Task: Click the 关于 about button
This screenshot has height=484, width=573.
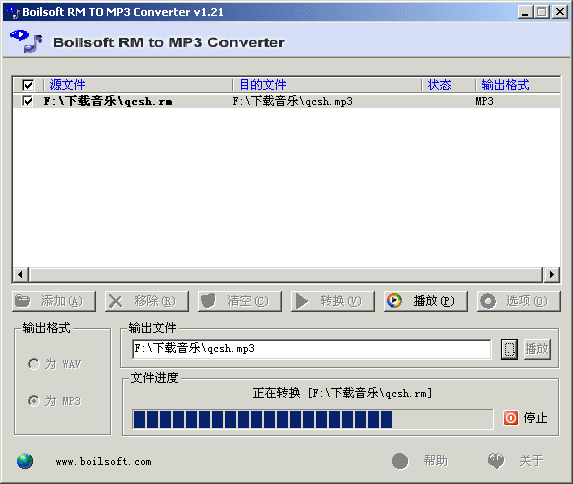Action: (x=516, y=461)
